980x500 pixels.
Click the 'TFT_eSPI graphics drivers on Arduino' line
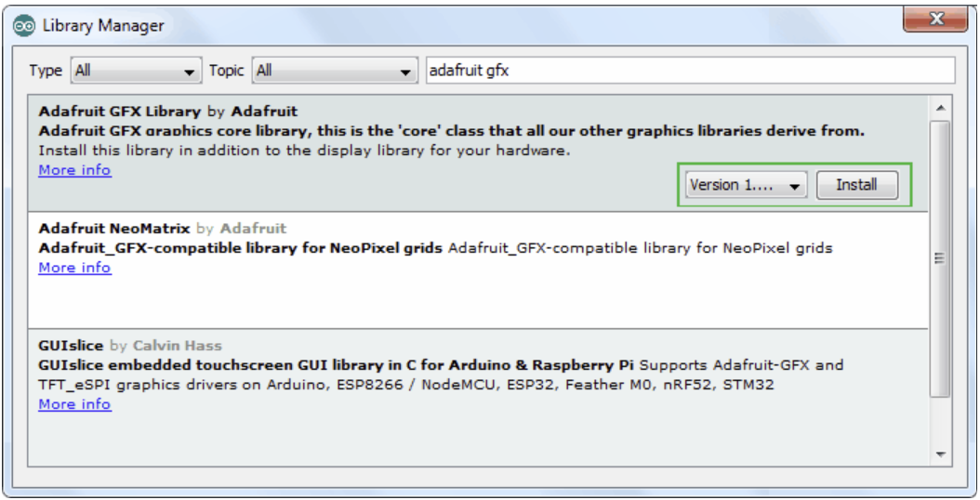[406, 385]
